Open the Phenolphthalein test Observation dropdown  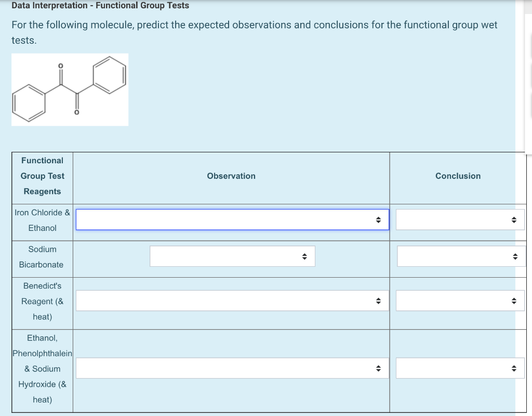pos(231,368)
